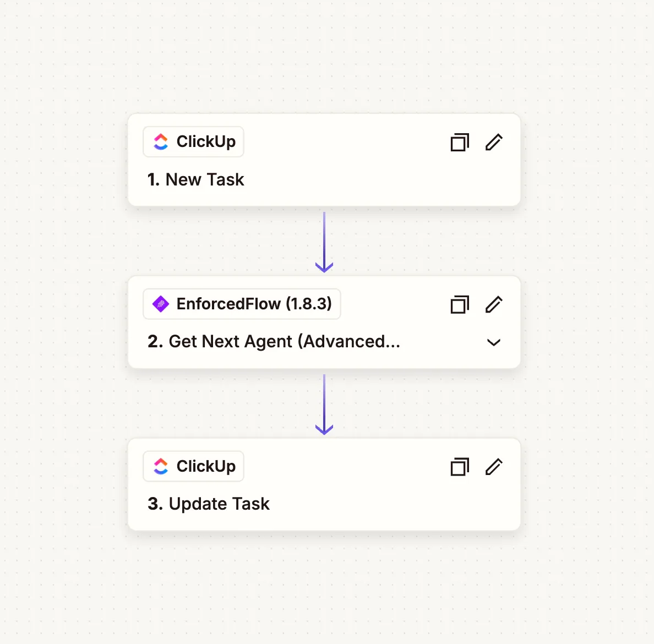
Task: Select the Update Task step card
Action: coord(324,484)
